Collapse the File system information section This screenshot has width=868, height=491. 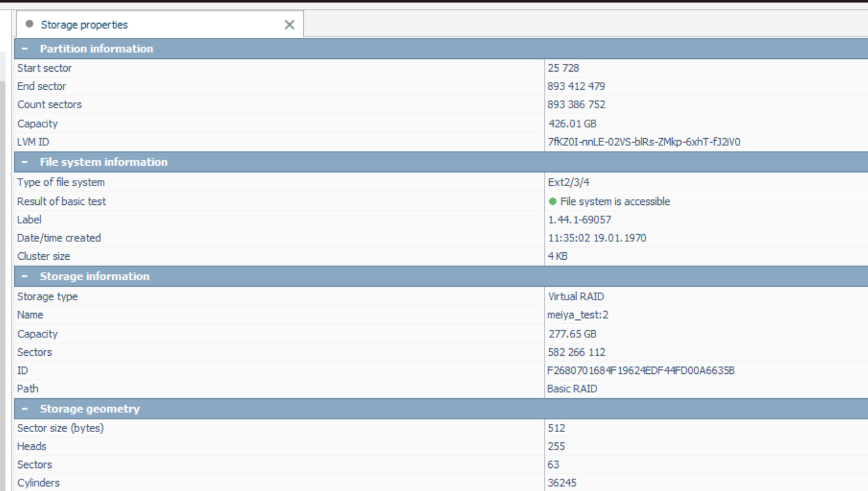(25, 162)
